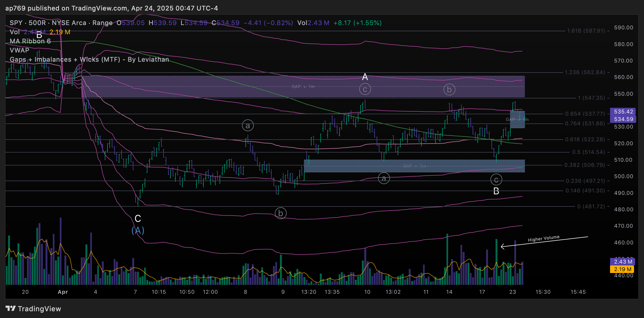Click 510.00 on the price scale

click(x=624, y=160)
